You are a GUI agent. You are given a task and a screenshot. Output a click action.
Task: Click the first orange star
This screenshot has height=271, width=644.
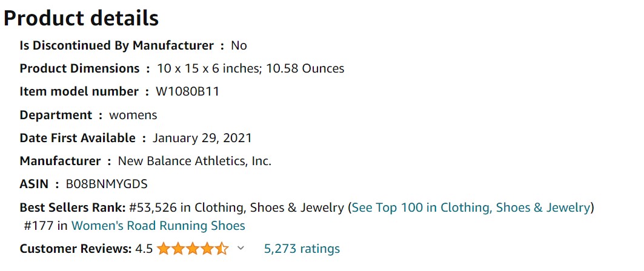pos(164,249)
